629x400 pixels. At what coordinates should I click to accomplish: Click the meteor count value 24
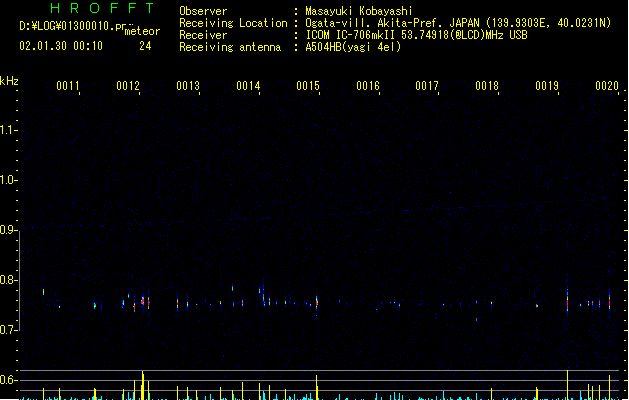point(145,46)
